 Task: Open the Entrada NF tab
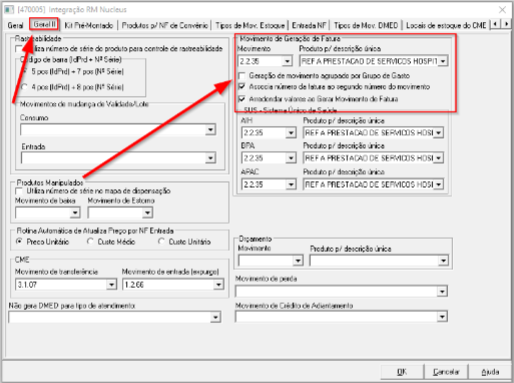309,25
